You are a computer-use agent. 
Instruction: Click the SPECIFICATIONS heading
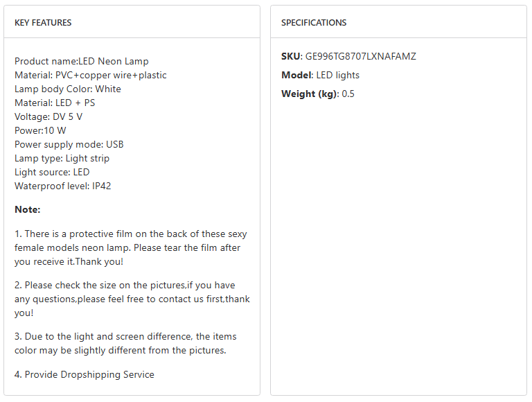314,23
